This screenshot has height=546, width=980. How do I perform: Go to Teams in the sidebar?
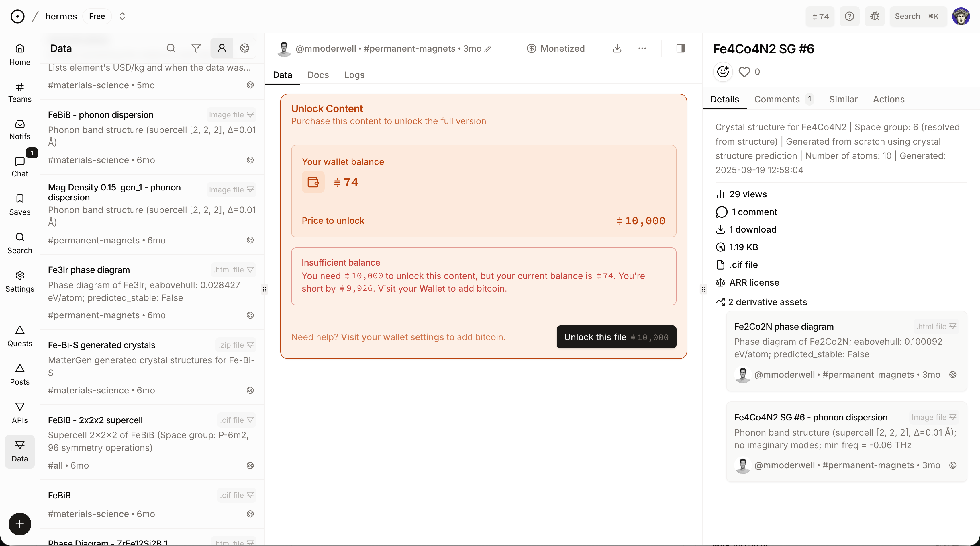click(20, 92)
